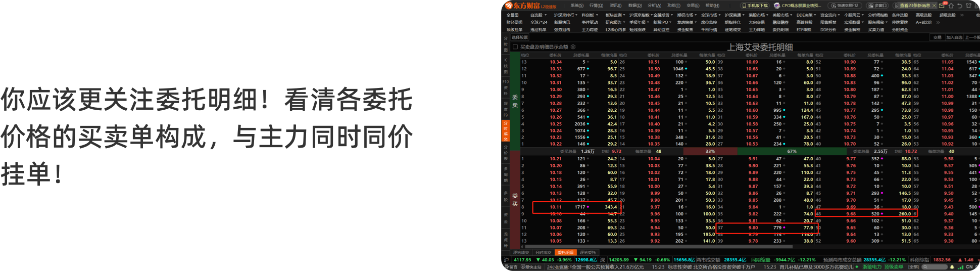This screenshot has width=980, height=271.
Task: Click the home icon in title bar
Action: (x=951, y=6)
